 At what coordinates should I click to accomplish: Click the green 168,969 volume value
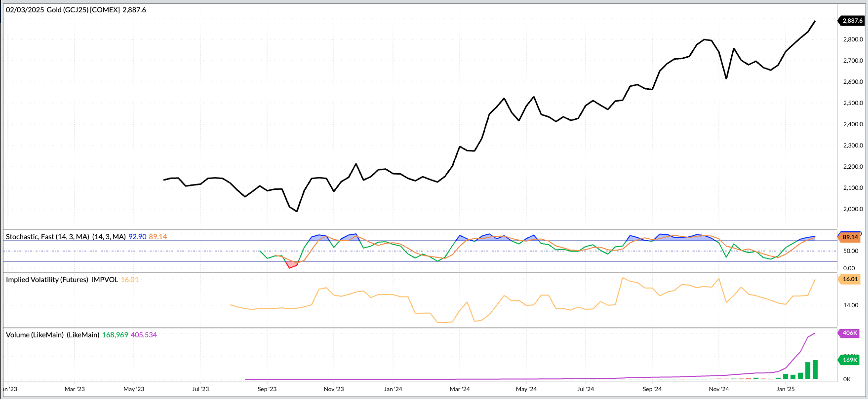(115, 335)
